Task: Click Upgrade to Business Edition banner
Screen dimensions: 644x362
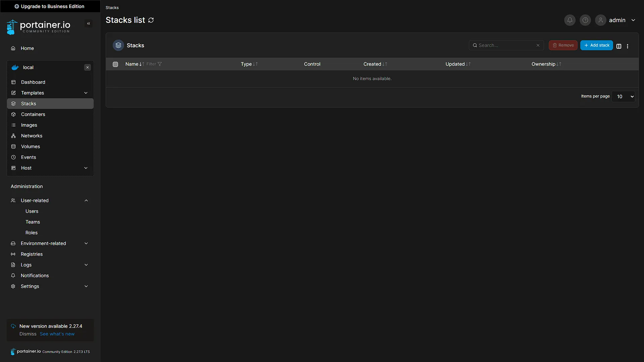Action: click(x=50, y=6)
